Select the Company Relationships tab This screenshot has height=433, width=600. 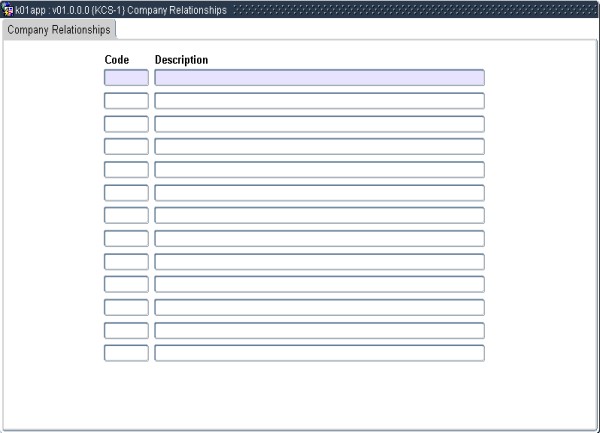(x=59, y=29)
